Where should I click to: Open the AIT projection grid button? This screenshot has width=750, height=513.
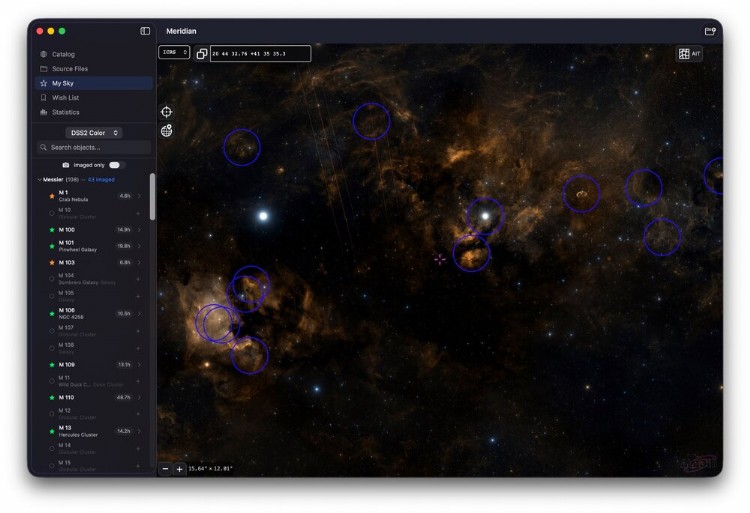pos(689,54)
